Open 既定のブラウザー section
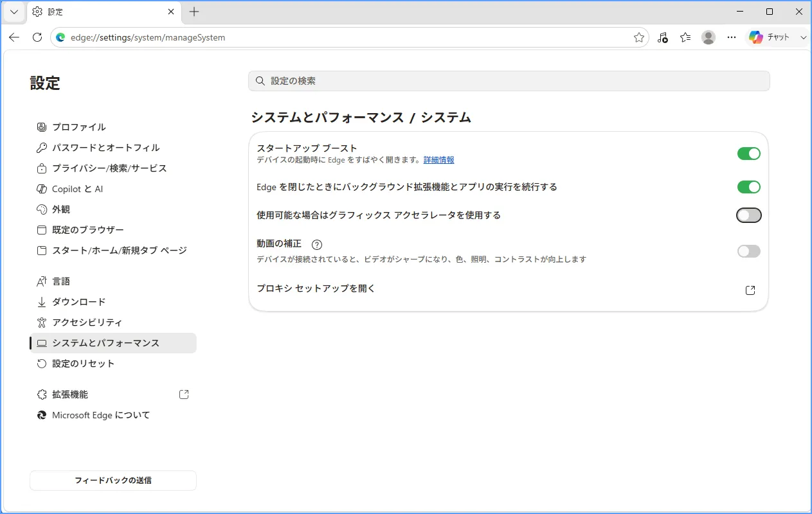 [x=113, y=230]
